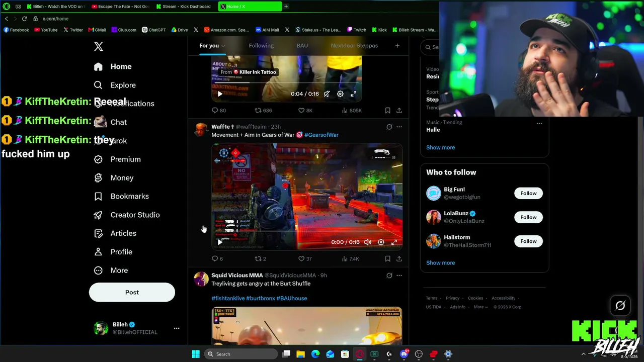Image resolution: width=644 pixels, height=362 pixels.
Task: Switch to Billeh VOD browser tab
Action: (56, 7)
